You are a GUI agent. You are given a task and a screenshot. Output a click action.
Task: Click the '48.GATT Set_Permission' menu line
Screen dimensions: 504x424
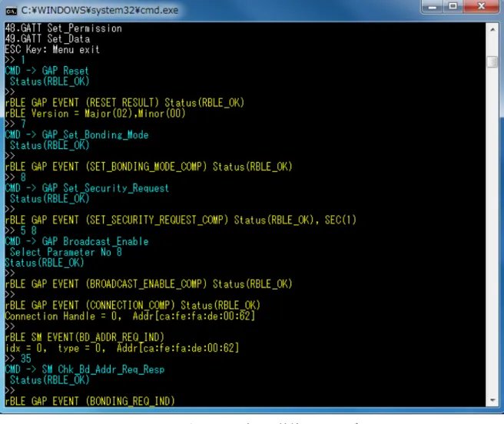point(63,28)
